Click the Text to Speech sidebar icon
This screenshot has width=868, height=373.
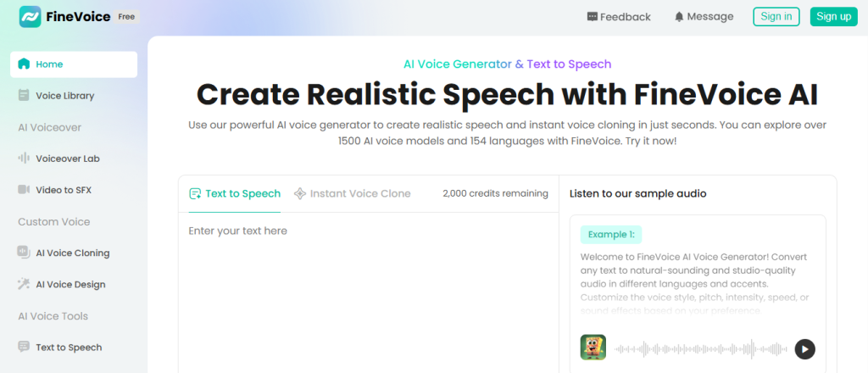(24, 347)
